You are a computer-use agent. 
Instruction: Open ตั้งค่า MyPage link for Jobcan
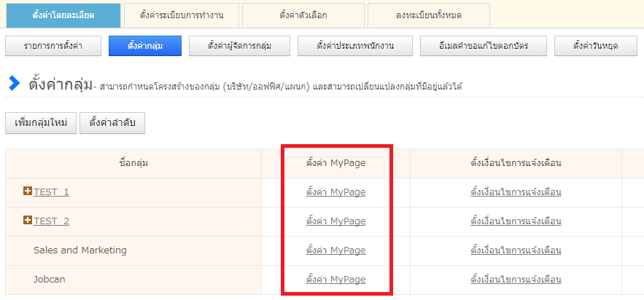pos(335,280)
